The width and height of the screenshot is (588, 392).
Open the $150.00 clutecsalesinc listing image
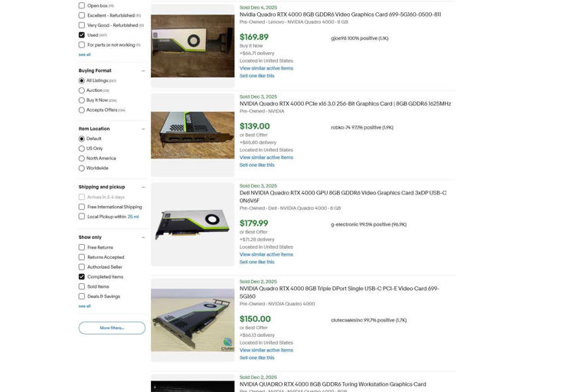pos(193,320)
